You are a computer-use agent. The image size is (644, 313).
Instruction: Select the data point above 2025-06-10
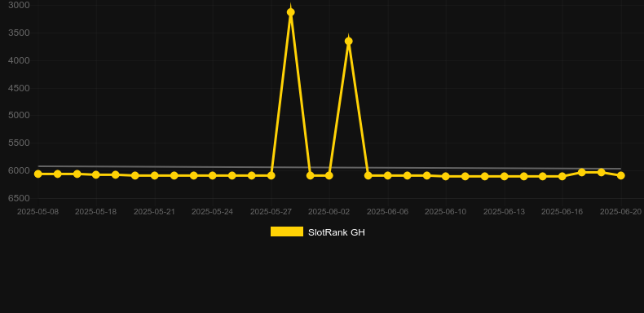click(x=446, y=176)
